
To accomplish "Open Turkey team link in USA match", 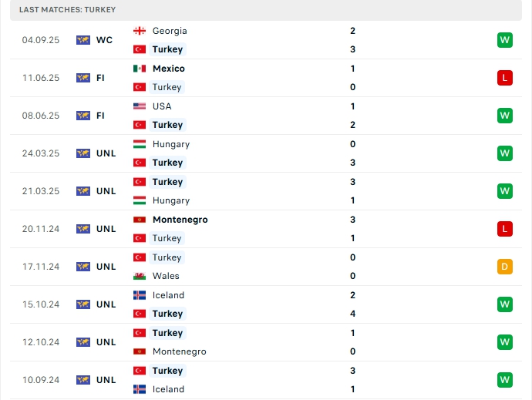I will click(x=167, y=125).
